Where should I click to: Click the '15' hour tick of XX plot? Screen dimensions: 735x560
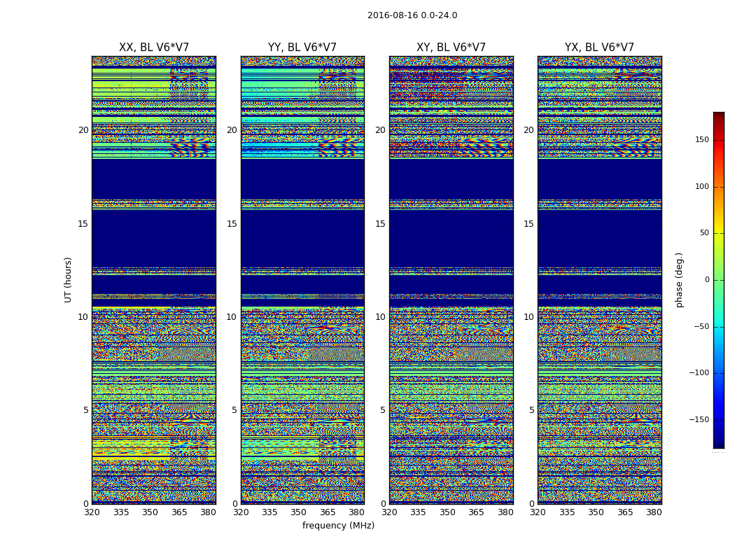point(83,224)
